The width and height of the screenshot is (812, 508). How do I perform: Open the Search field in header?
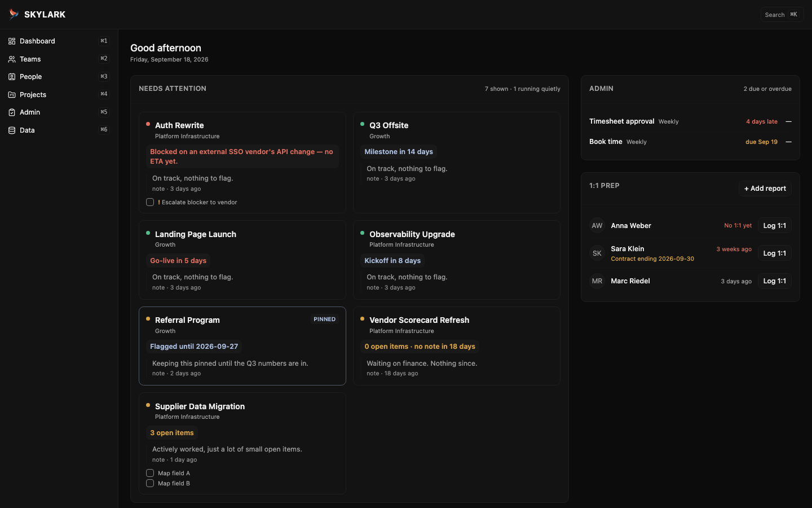[782, 15]
